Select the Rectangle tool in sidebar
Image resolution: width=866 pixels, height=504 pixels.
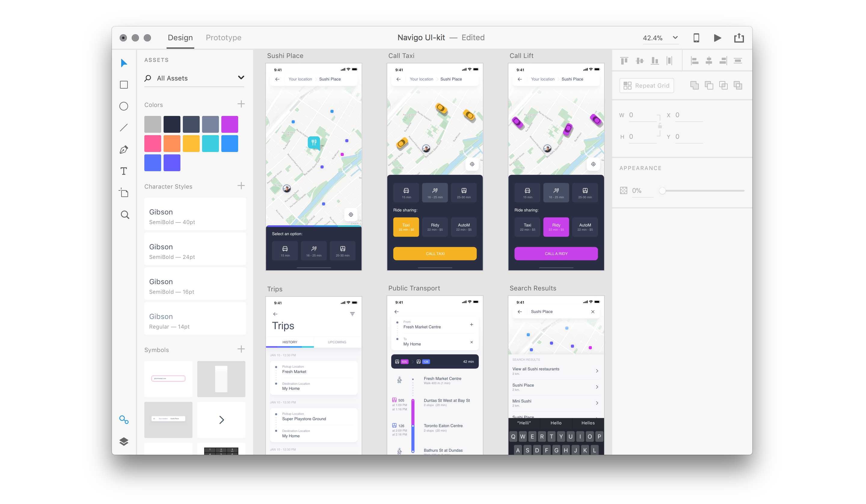pyautogui.click(x=124, y=85)
